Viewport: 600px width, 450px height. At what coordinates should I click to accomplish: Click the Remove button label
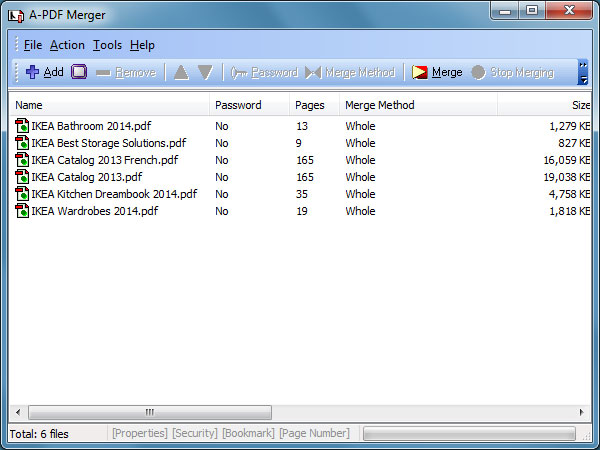coord(135,72)
